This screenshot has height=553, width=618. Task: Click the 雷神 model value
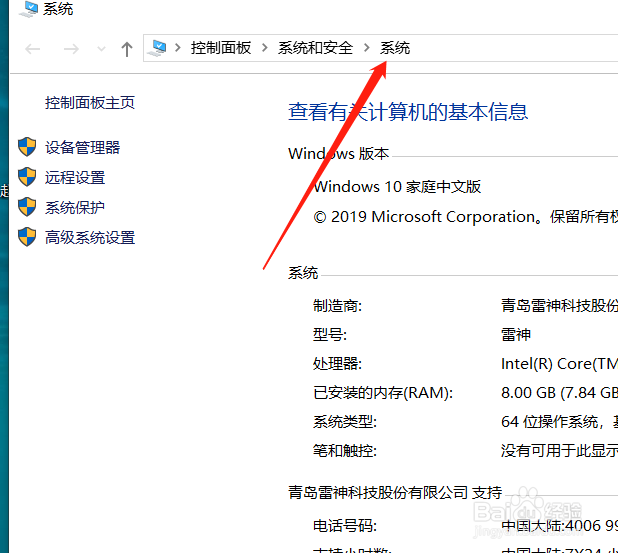click(x=516, y=335)
